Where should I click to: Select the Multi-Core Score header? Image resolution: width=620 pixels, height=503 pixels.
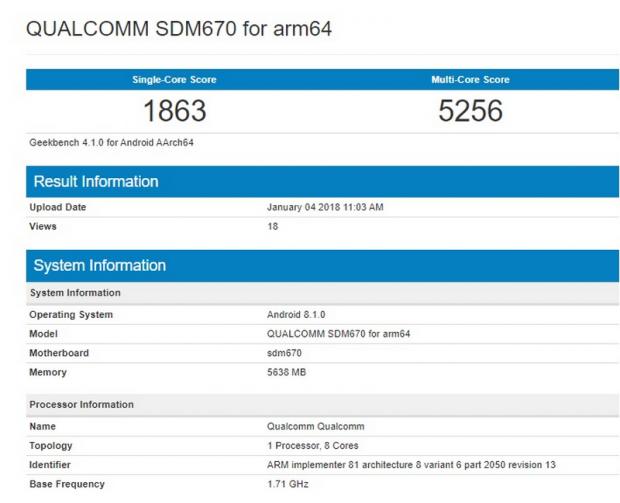470,79
